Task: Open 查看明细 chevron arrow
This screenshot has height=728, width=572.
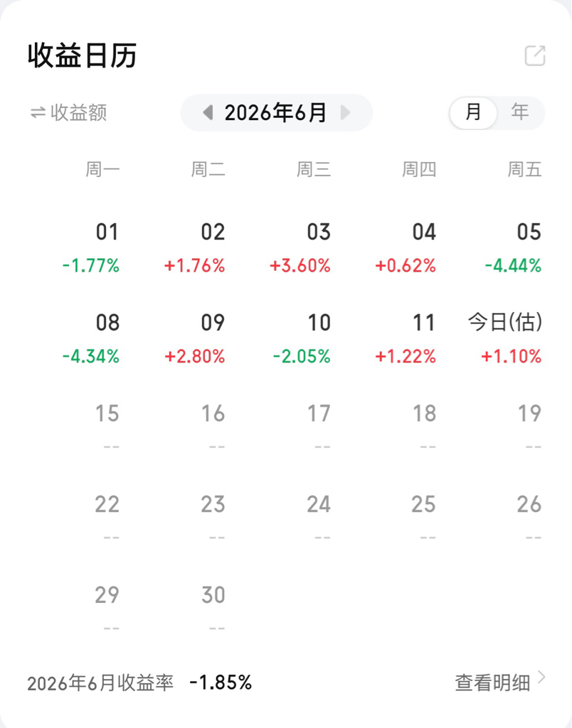Action: 541,678
